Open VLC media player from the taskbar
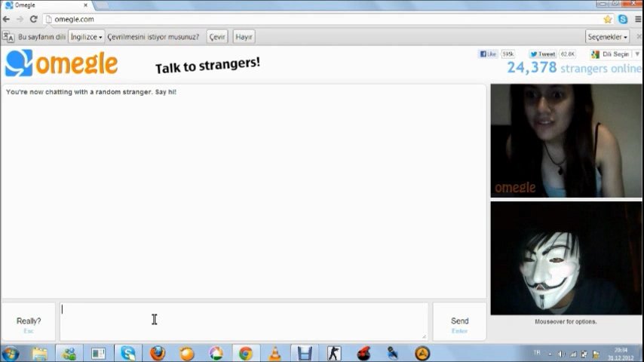This screenshot has height=362, width=644. [x=274, y=354]
